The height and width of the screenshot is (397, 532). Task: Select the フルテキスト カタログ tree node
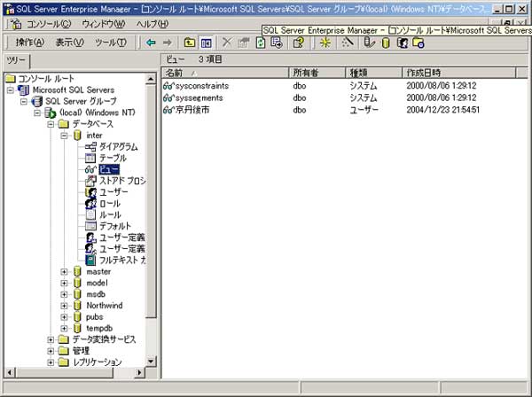[x=122, y=261]
